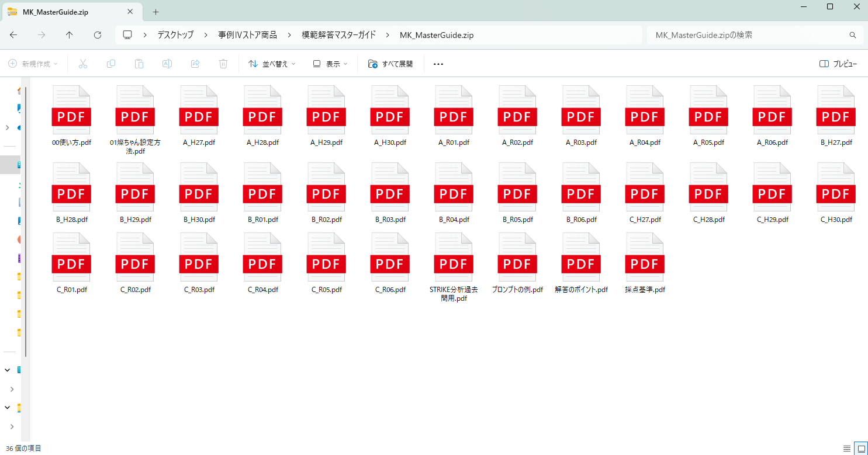
Task: Click the Rename icon in toolbar
Action: coord(167,64)
